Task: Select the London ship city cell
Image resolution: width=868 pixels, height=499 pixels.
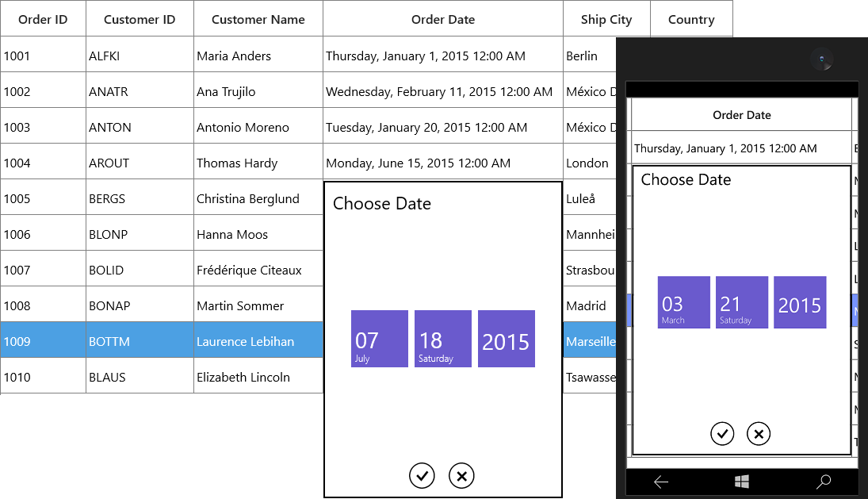Action: (x=590, y=162)
